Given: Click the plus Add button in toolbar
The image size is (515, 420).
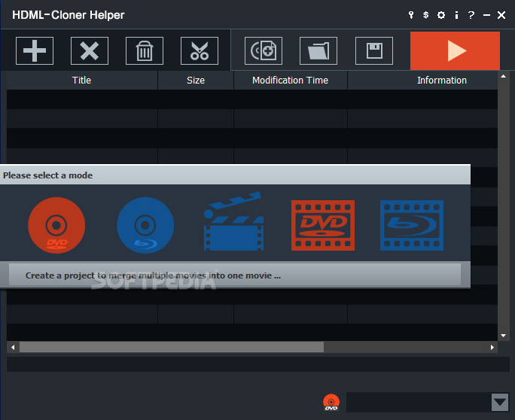Looking at the screenshot, I should [x=35, y=51].
